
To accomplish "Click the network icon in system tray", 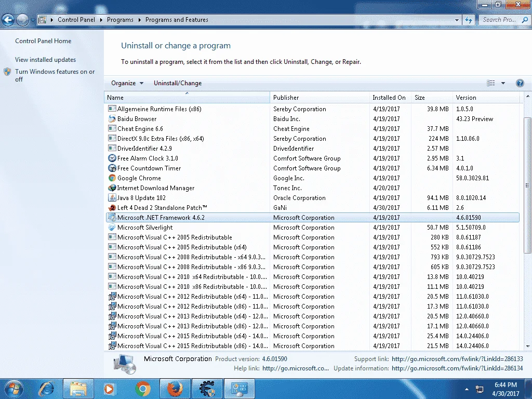I will click(x=480, y=389).
